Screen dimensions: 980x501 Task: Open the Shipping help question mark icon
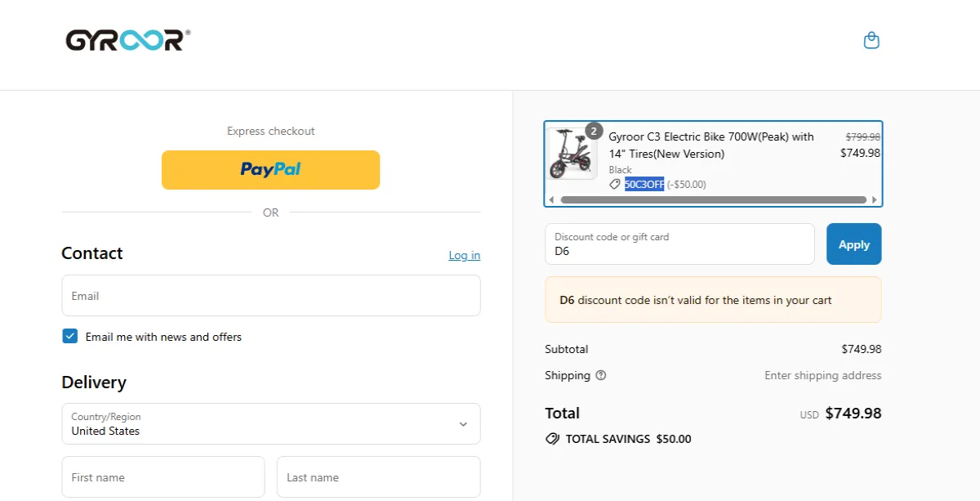point(600,375)
